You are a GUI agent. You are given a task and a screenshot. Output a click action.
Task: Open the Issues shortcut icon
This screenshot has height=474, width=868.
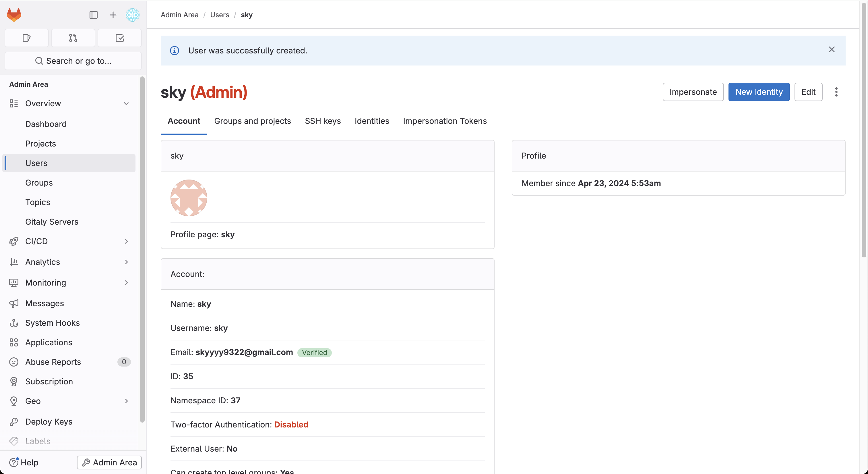click(27, 38)
